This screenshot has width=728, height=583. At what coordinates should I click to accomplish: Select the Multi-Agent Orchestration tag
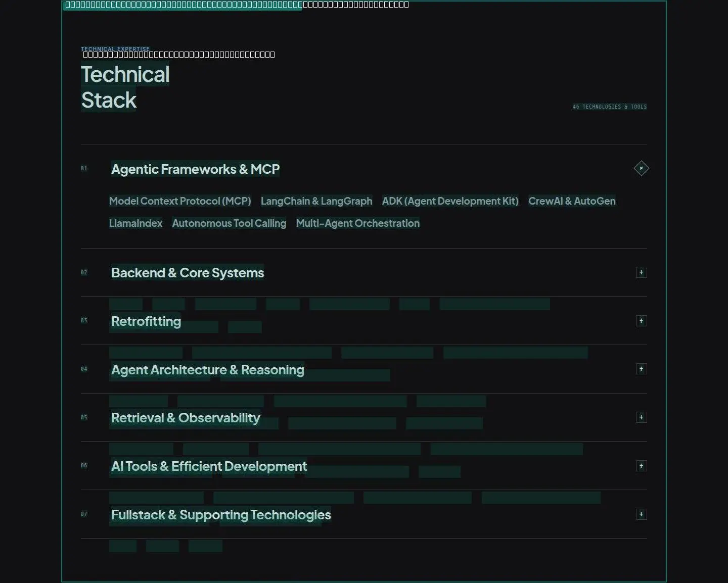358,223
